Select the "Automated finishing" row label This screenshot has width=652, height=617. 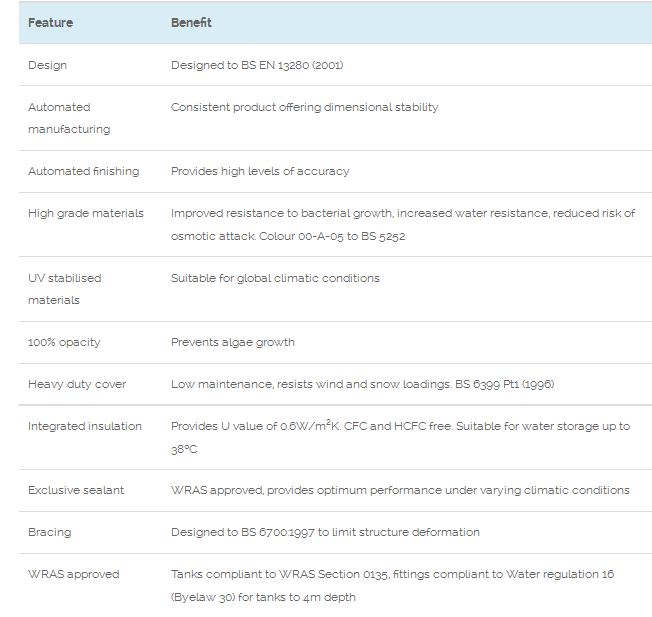point(83,171)
